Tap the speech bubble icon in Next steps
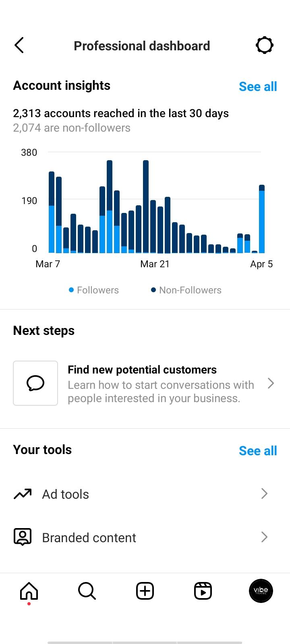 [x=35, y=383]
